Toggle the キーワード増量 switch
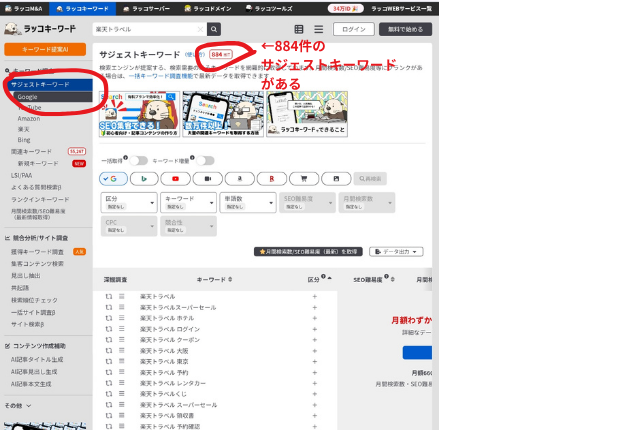This screenshot has height=430, width=640. [204, 160]
